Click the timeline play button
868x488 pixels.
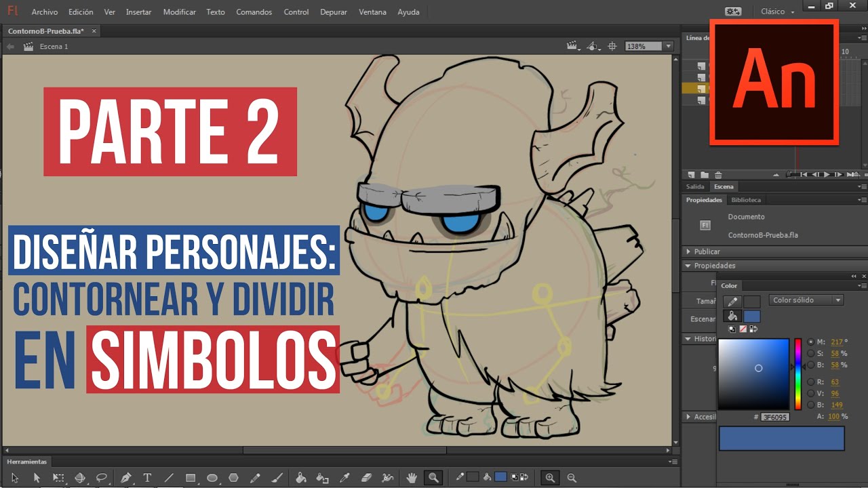click(x=827, y=175)
